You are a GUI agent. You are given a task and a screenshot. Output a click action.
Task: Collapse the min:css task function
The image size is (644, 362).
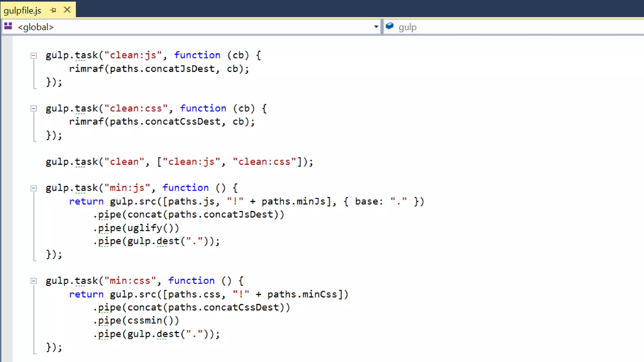tap(34, 281)
